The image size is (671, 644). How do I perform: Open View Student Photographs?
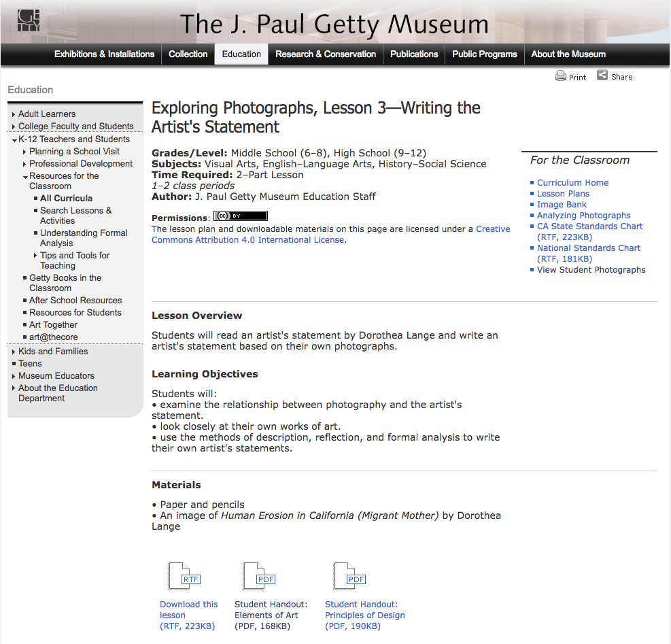(591, 269)
